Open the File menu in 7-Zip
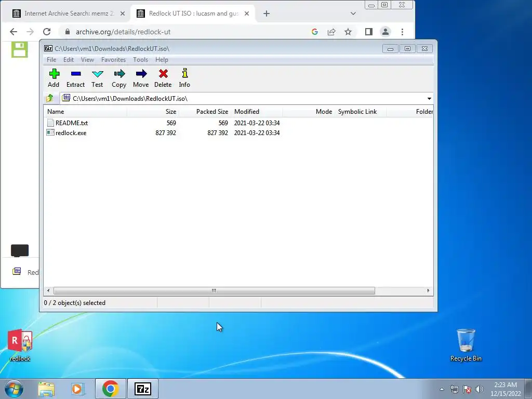The height and width of the screenshot is (399, 532). coord(51,60)
